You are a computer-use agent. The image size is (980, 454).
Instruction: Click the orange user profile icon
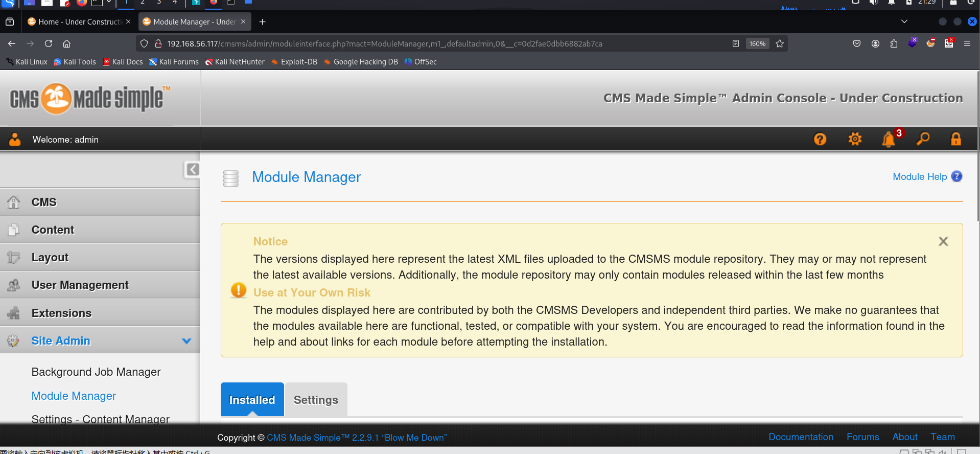(x=15, y=139)
